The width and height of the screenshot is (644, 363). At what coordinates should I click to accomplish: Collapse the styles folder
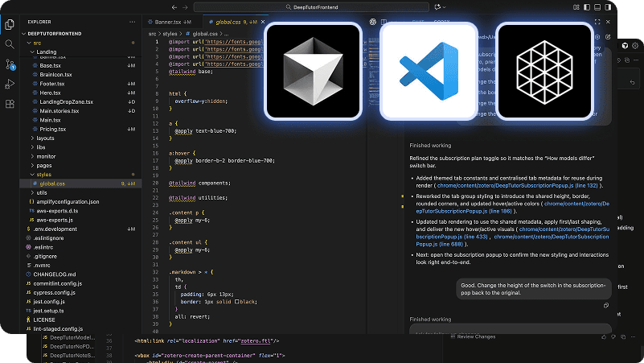(32, 175)
